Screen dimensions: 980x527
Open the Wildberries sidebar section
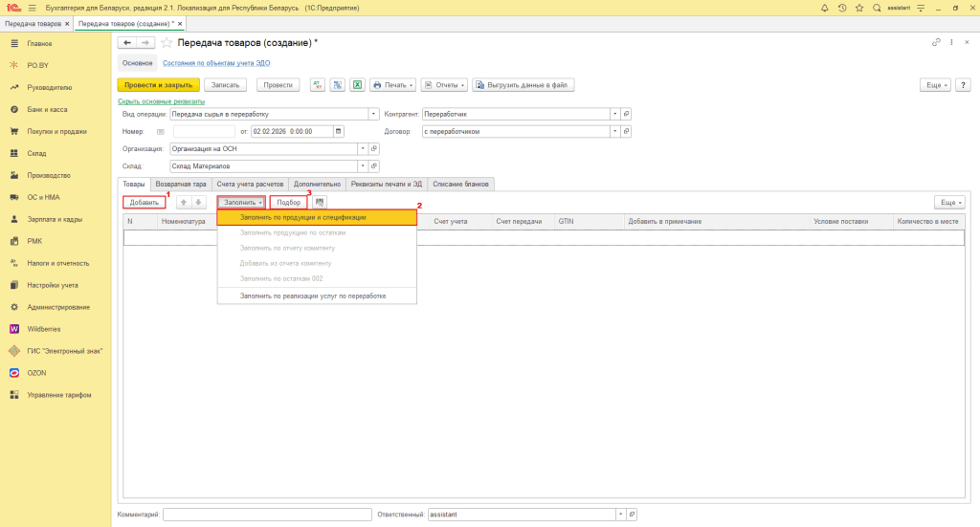[x=43, y=329]
